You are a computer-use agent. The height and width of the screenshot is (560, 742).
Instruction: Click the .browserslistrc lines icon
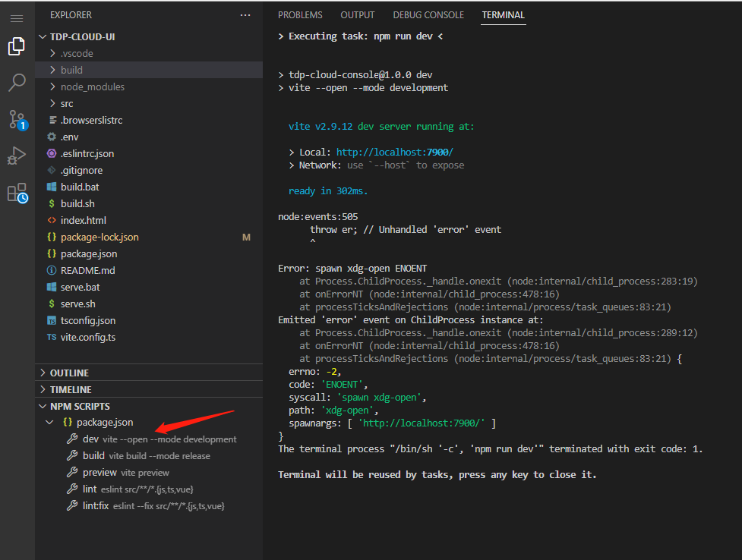(53, 120)
